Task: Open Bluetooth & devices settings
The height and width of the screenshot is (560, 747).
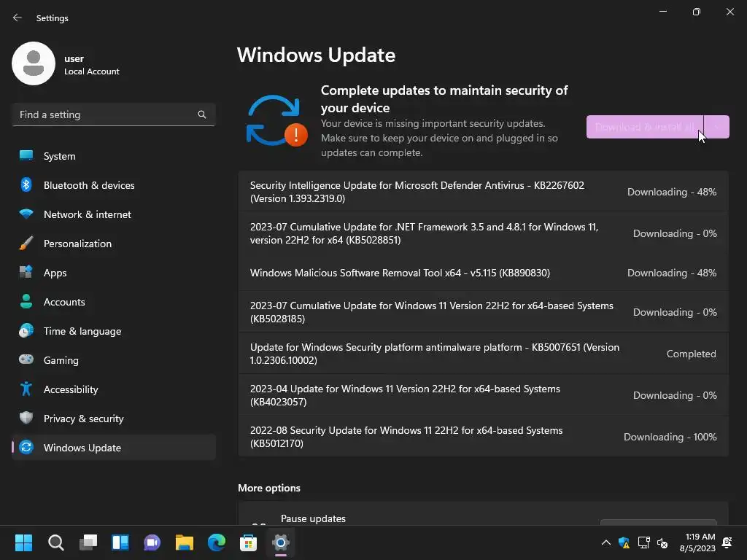Action: (x=113, y=184)
